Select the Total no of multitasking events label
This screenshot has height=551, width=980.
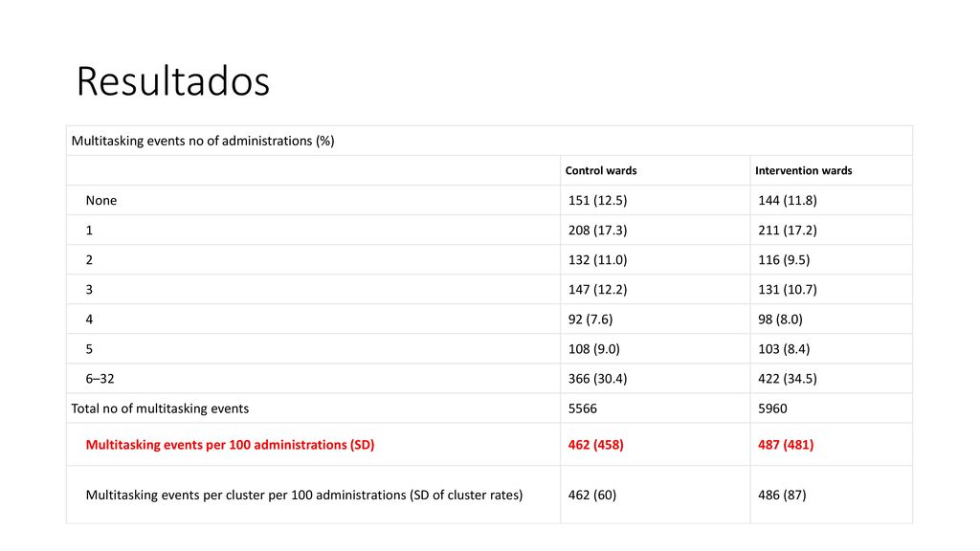[160, 408]
